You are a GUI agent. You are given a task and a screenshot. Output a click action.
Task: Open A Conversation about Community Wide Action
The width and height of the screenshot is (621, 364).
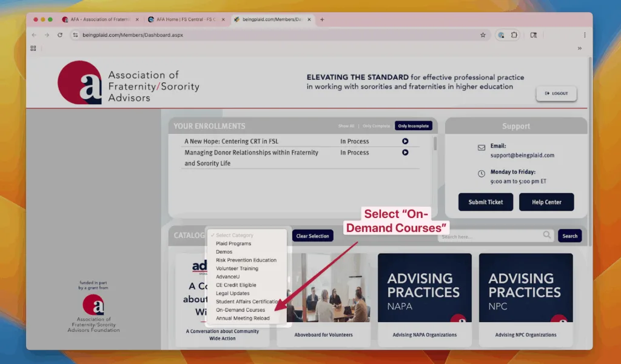point(222,335)
